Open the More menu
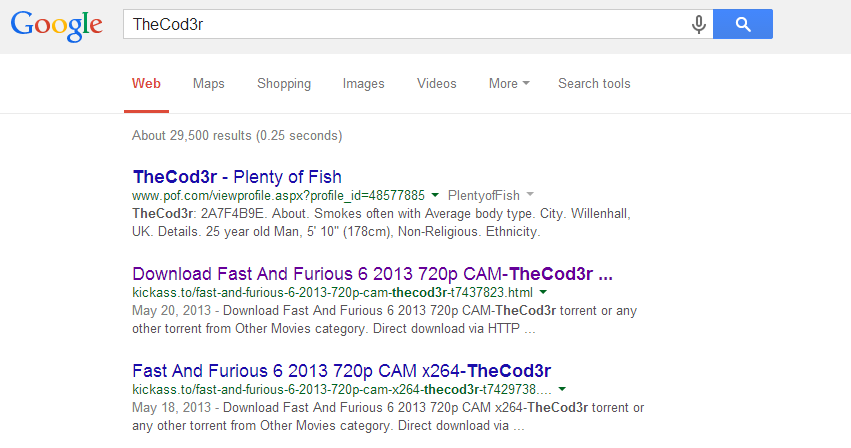Viewport: 851px width, 448px height. pos(509,84)
